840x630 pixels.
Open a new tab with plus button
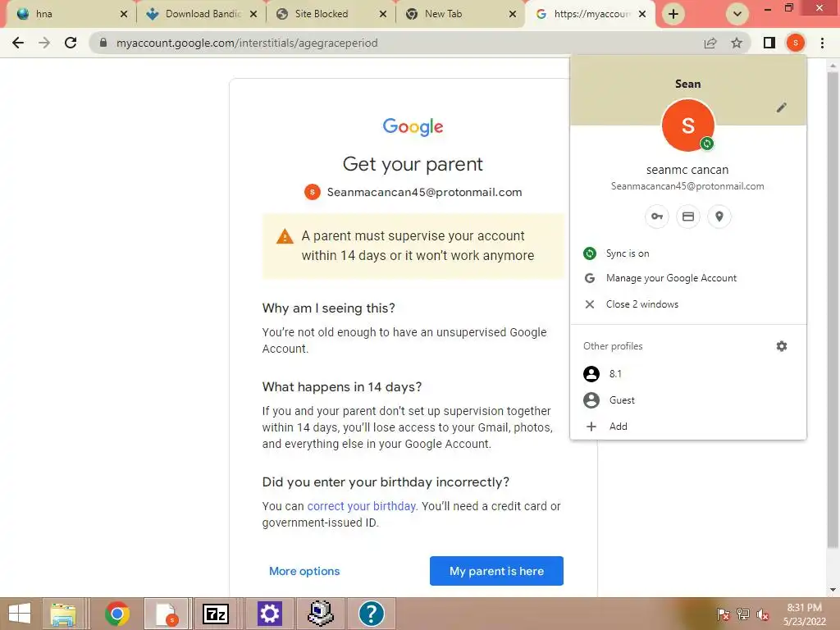[x=673, y=14]
